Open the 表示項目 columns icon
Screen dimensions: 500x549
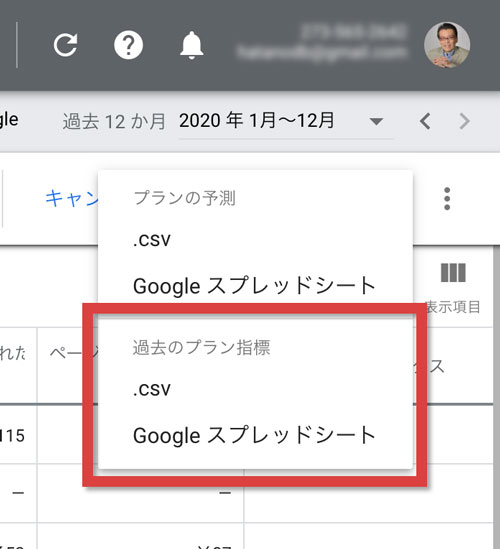click(x=453, y=273)
